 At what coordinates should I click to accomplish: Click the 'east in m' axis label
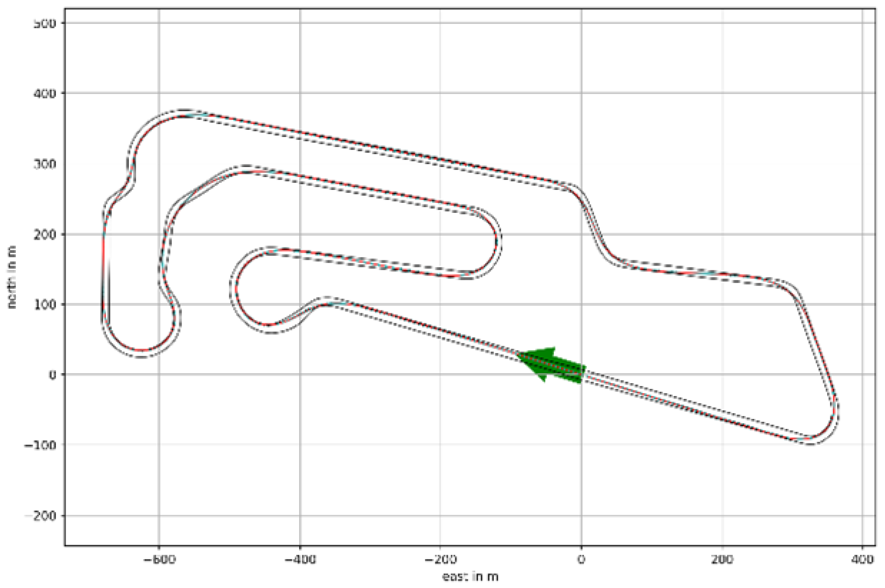pyautogui.click(x=470, y=577)
